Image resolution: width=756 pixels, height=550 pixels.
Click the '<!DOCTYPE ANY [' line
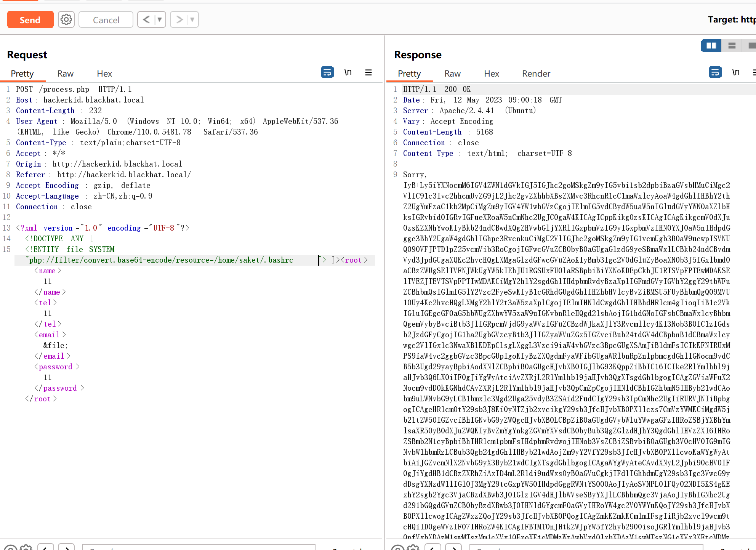click(x=59, y=239)
